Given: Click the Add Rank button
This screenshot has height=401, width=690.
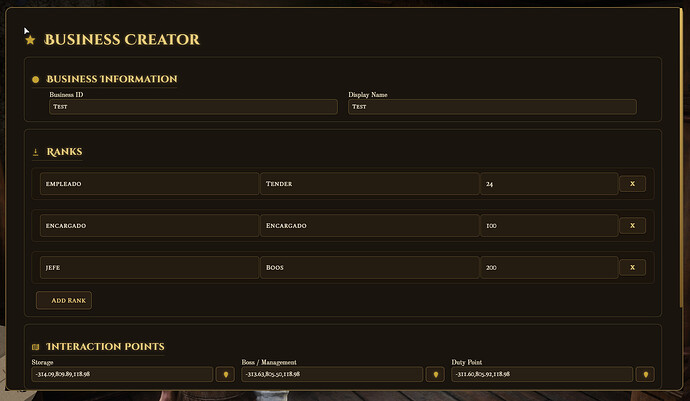Looking at the screenshot, I should coord(64,301).
